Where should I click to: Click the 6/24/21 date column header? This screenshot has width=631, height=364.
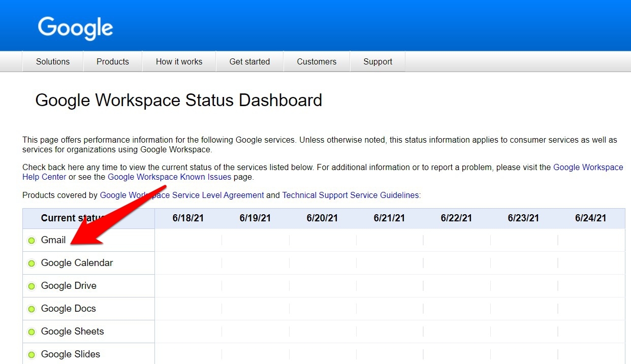(590, 218)
